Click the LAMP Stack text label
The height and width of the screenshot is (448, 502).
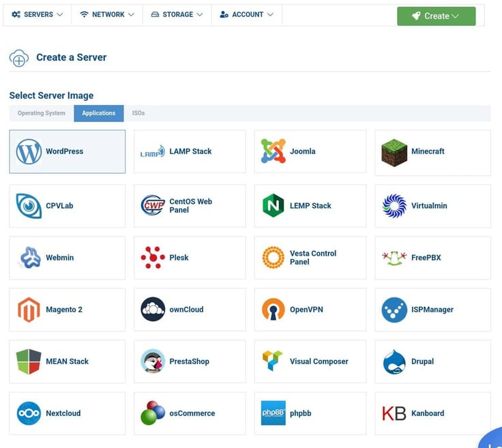pyautogui.click(x=190, y=151)
